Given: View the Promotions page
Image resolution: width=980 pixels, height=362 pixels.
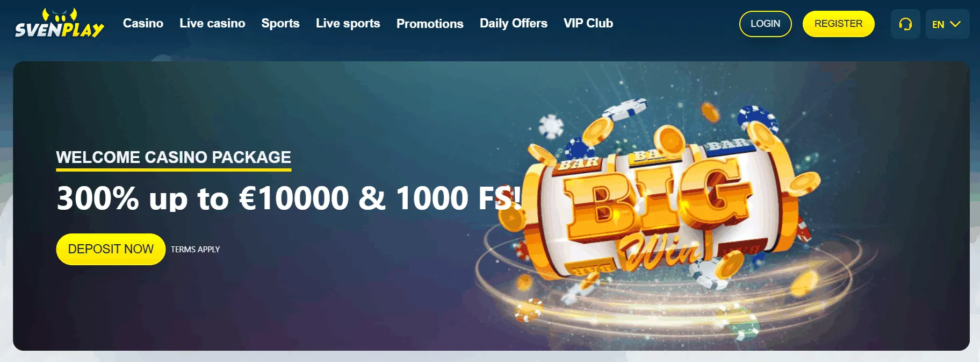Looking at the screenshot, I should click(x=430, y=24).
